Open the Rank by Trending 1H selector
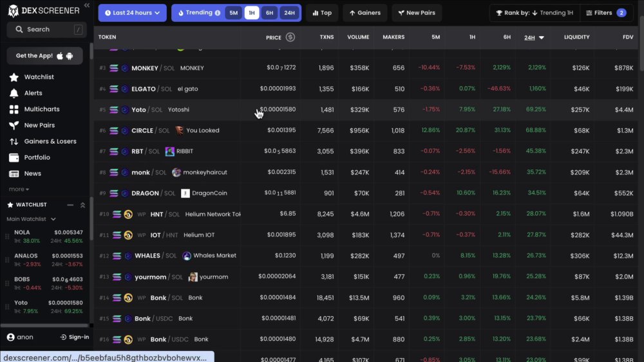The width and height of the screenshot is (644, 362). pos(535,13)
